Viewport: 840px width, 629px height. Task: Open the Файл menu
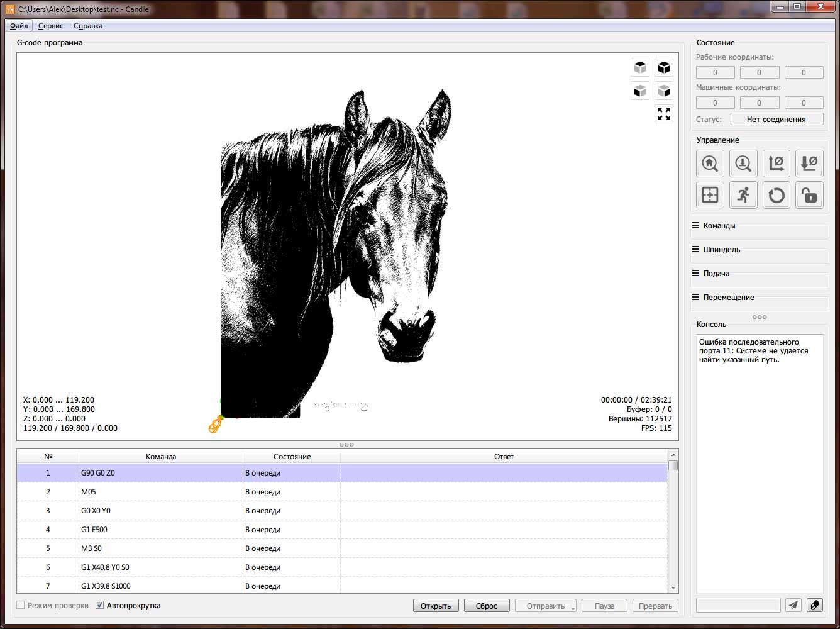19,26
